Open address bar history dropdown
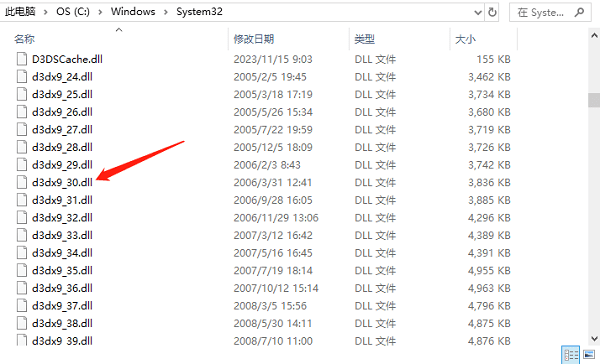Image resolution: width=600 pixels, height=364 pixels. pos(478,13)
